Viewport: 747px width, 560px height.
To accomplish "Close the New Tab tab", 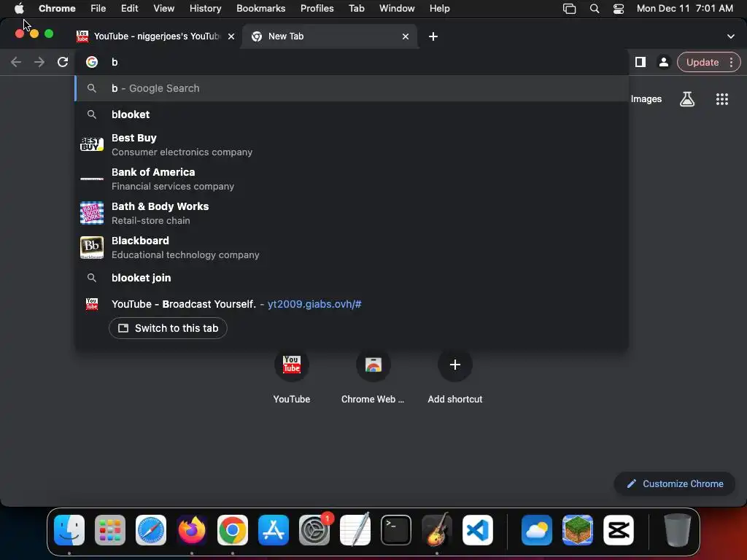I will [x=406, y=36].
